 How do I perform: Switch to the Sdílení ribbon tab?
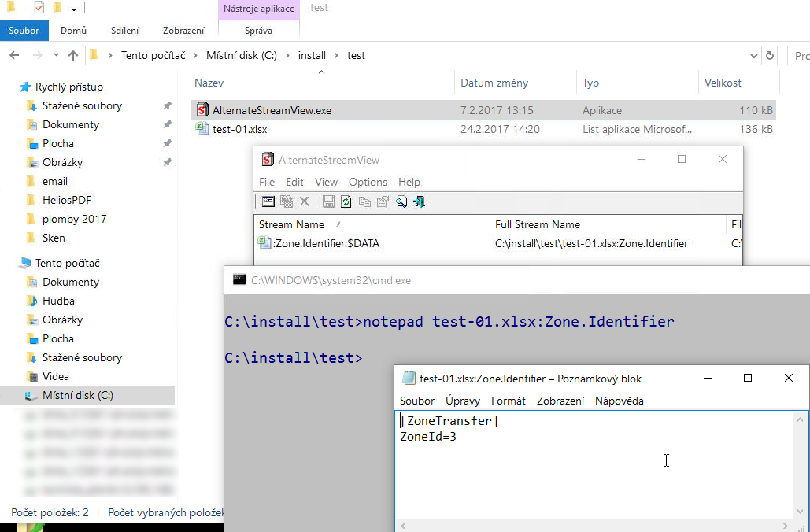pyautogui.click(x=125, y=31)
